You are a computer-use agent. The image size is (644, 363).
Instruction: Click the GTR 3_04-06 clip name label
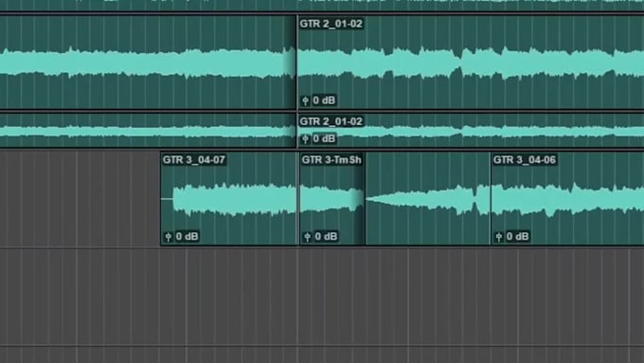(x=525, y=160)
